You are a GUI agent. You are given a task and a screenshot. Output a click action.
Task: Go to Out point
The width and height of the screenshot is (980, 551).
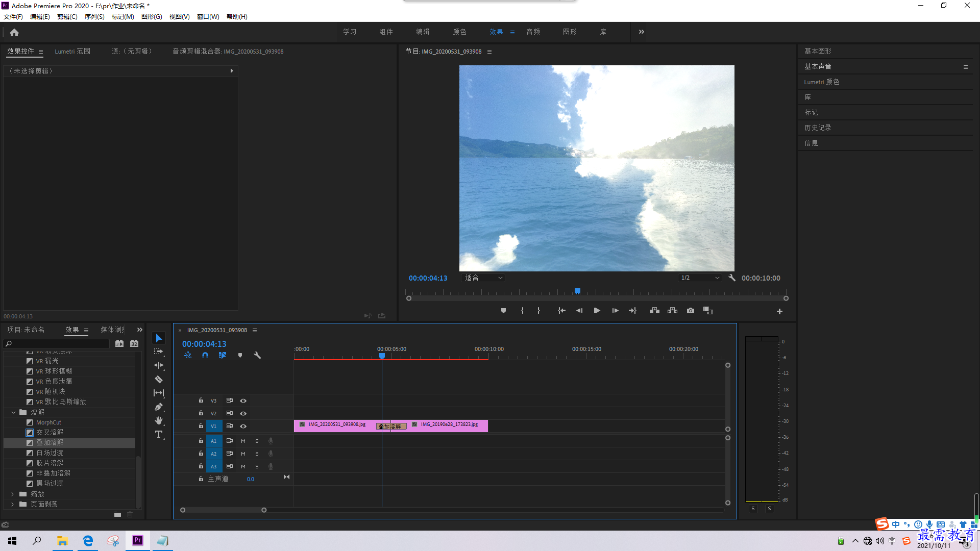[632, 311]
